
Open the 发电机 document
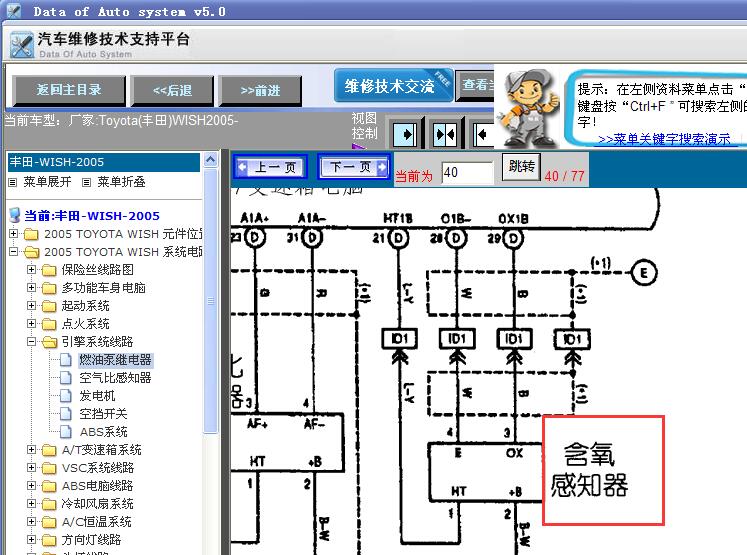click(x=97, y=396)
